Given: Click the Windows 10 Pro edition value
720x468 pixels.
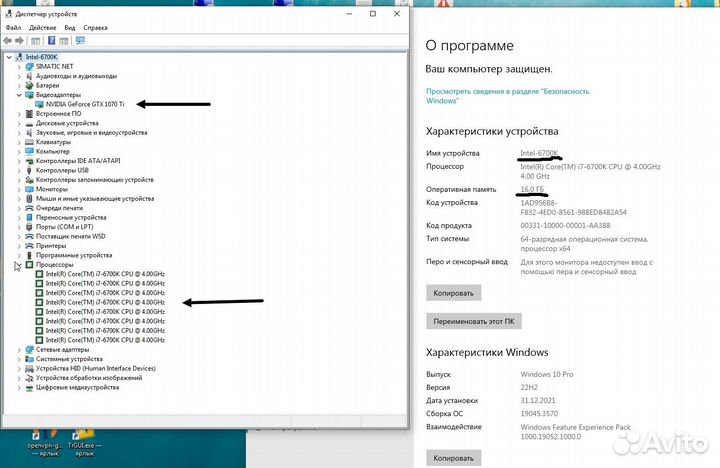Looking at the screenshot, I should coord(546,374).
